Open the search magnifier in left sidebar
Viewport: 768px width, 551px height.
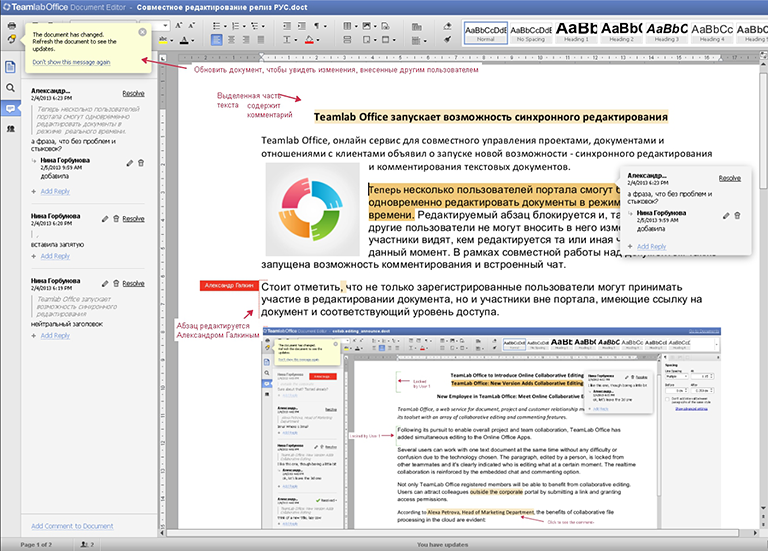tap(10, 88)
